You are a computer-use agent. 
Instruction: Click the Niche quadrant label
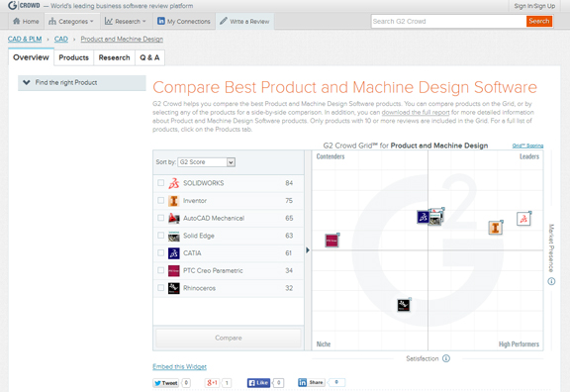tap(324, 344)
